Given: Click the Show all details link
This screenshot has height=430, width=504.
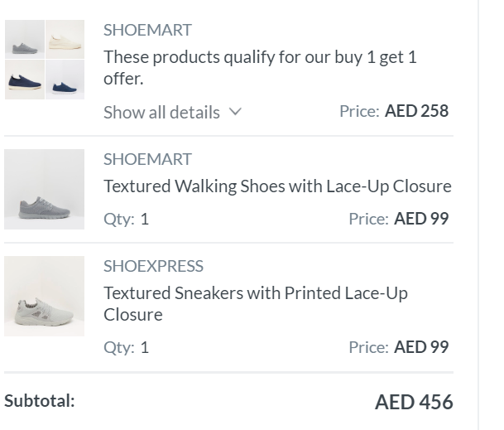Looking at the screenshot, I should 161,112.
